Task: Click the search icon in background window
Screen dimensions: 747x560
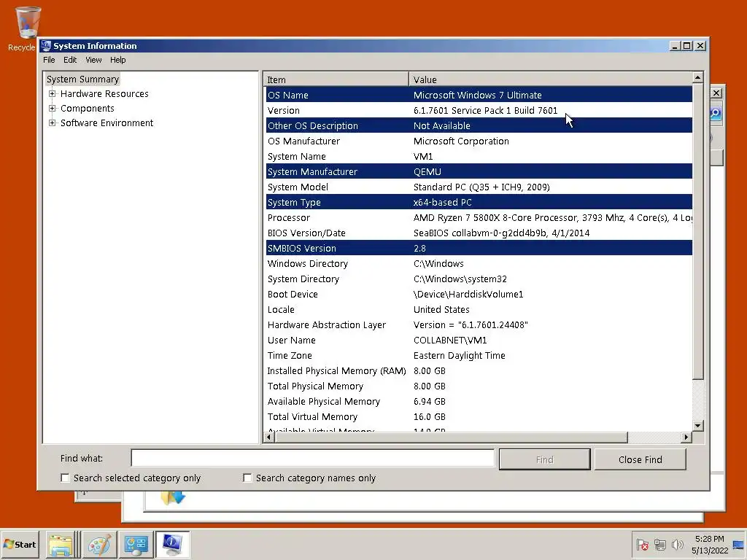Action: [x=716, y=113]
